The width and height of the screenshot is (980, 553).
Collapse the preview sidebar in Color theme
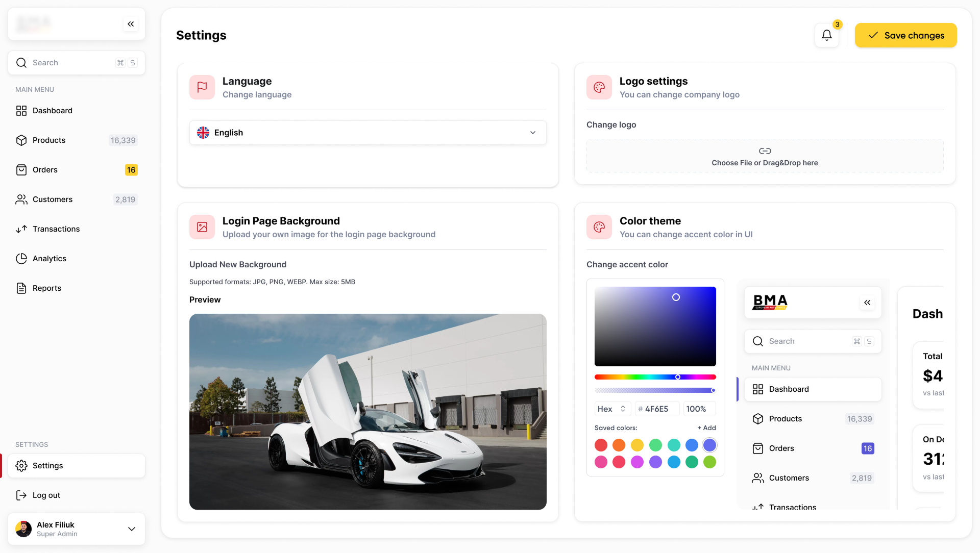[867, 302]
